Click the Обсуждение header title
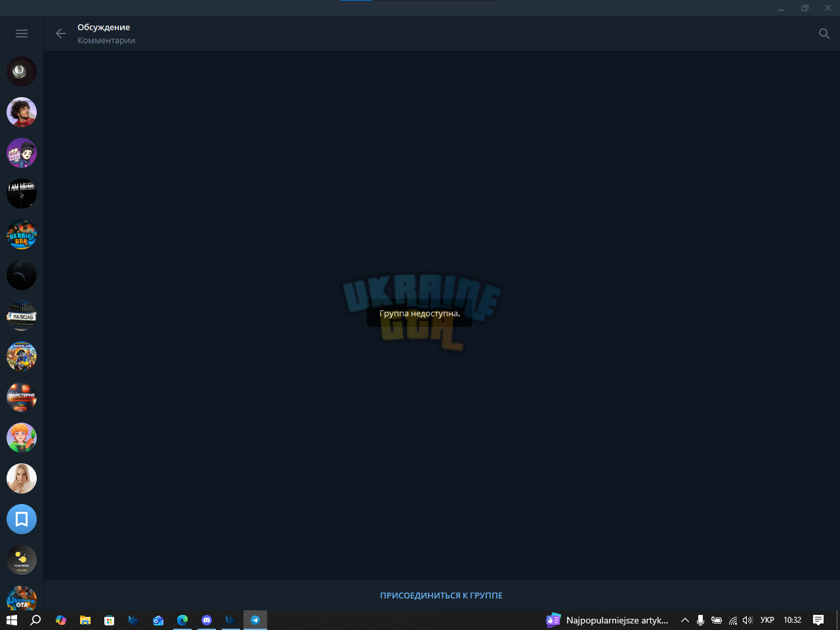Viewport: 840px width, 630px height. point(104,27)
